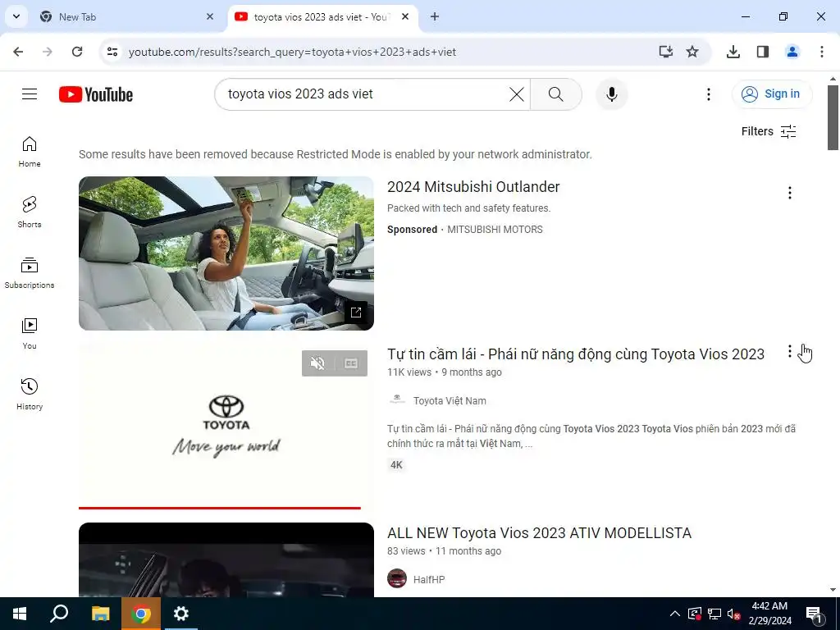The image size is (840, 630).
Task: Unmute the Toyota video preview
Action: (317, 363)
